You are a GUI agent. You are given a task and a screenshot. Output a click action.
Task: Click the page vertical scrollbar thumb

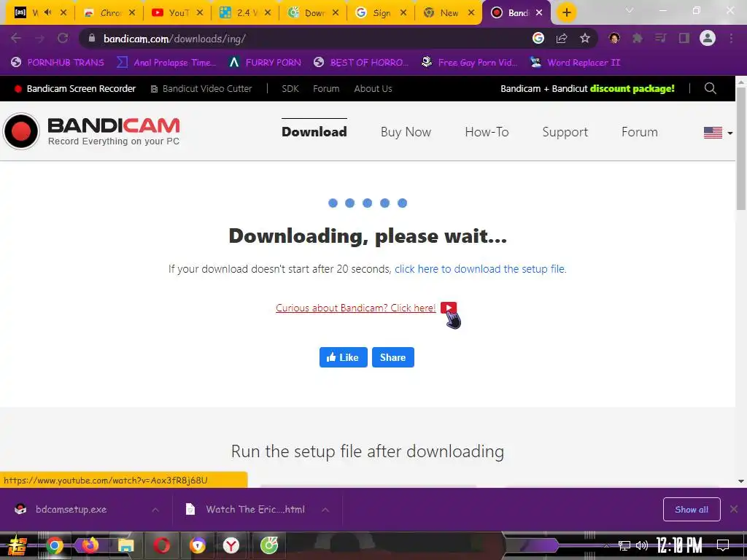pyautogui.click(x=741, y=149)
